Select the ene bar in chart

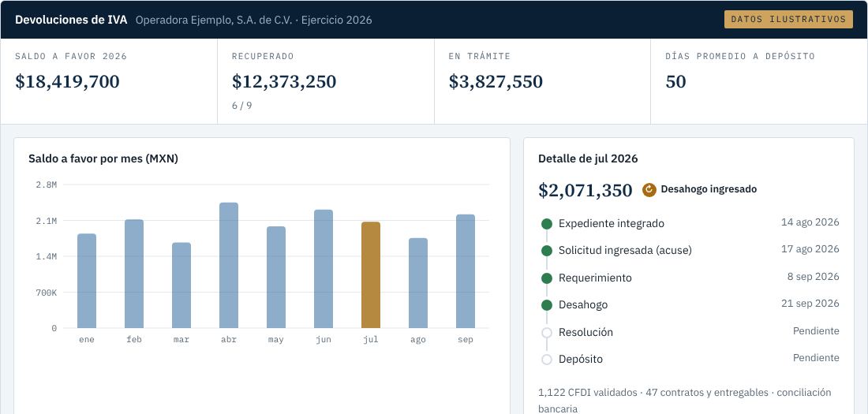point(86,281)
